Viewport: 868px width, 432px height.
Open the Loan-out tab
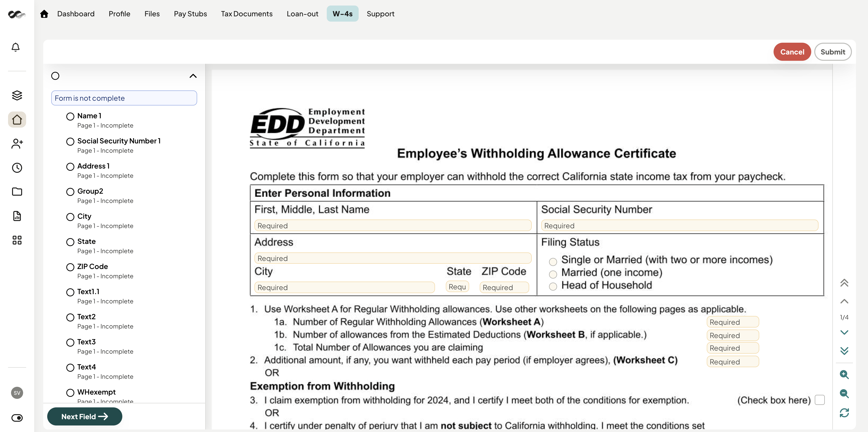(x=302, y=14)
